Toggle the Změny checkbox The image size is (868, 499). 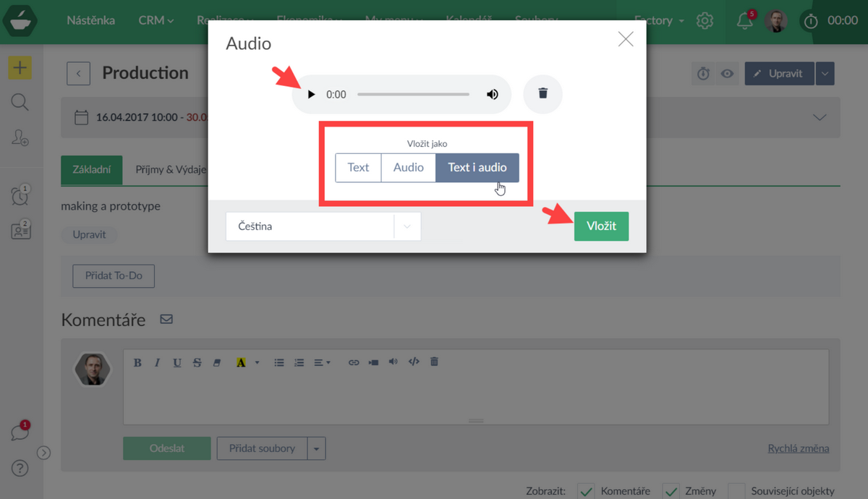pyautogui.click(x=672, y=491)
